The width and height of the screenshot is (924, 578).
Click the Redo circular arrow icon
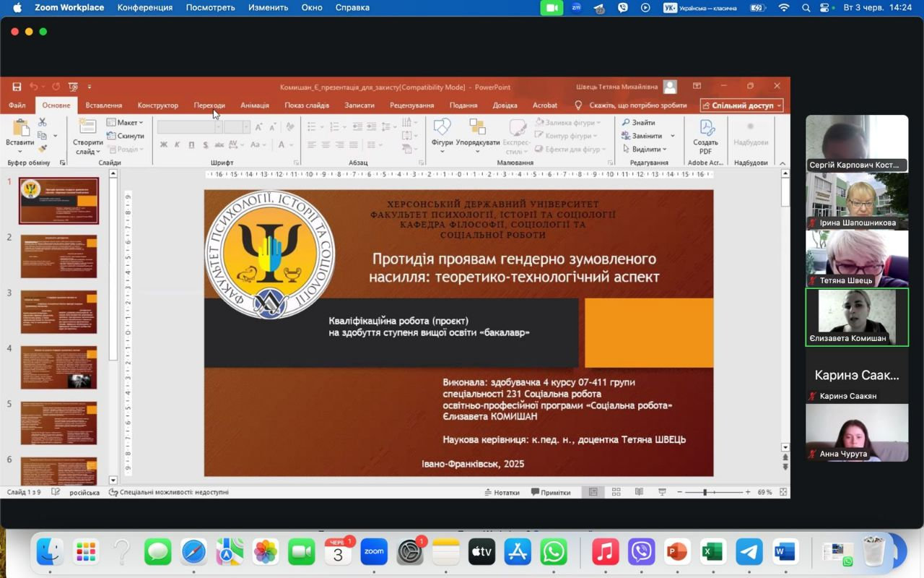coord(56,87)
